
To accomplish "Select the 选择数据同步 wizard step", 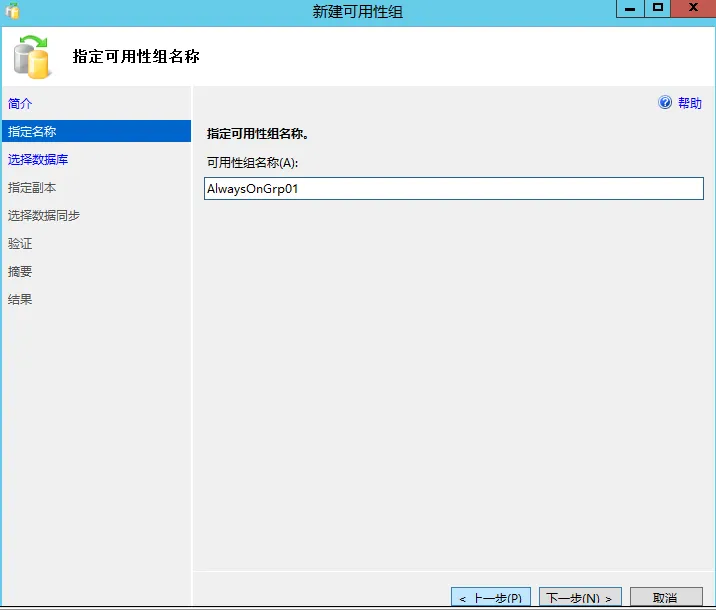I will coord(44,216).
